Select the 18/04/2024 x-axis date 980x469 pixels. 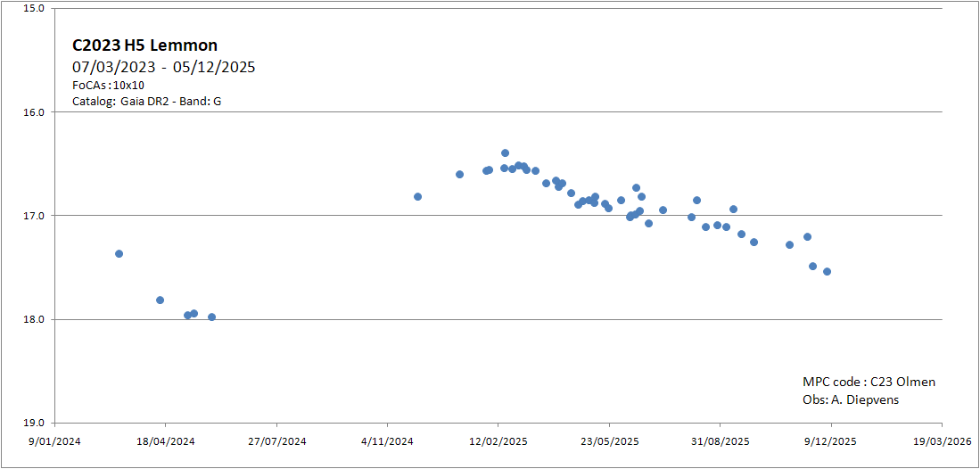click(165, 440)
